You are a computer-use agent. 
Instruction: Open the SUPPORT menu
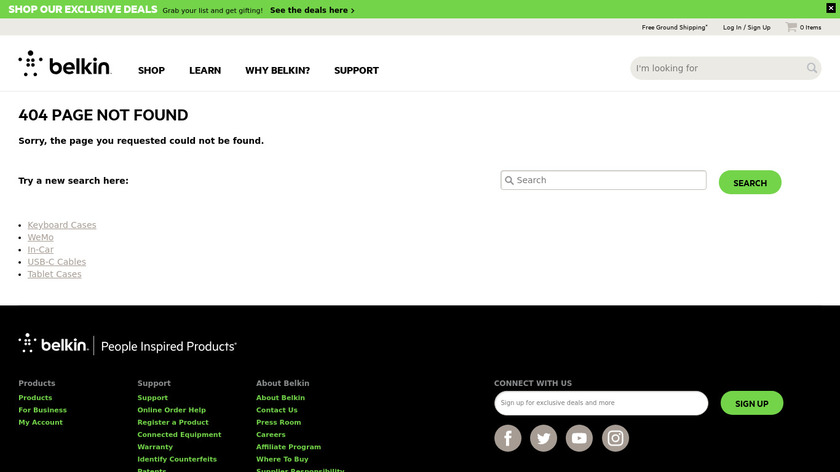356,71
